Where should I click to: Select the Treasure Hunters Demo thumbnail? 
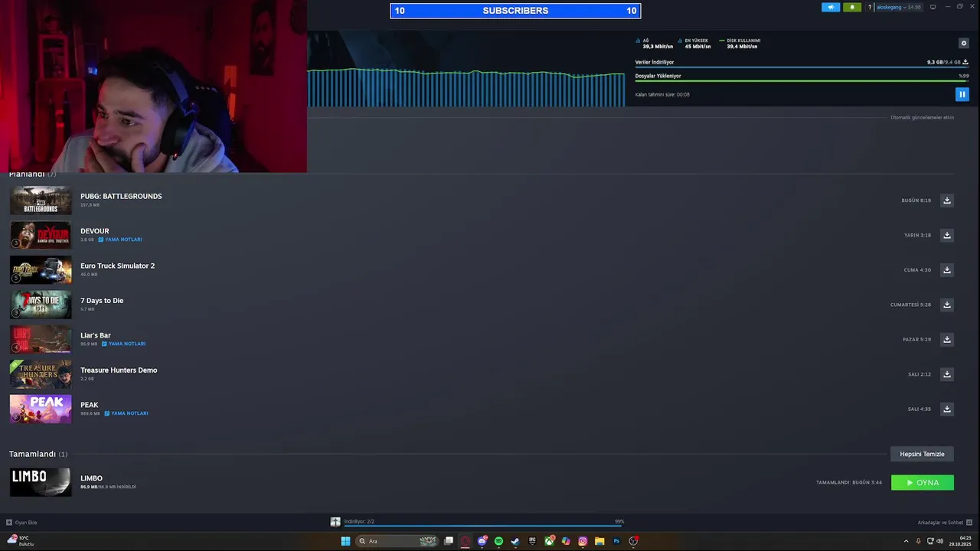41,374
